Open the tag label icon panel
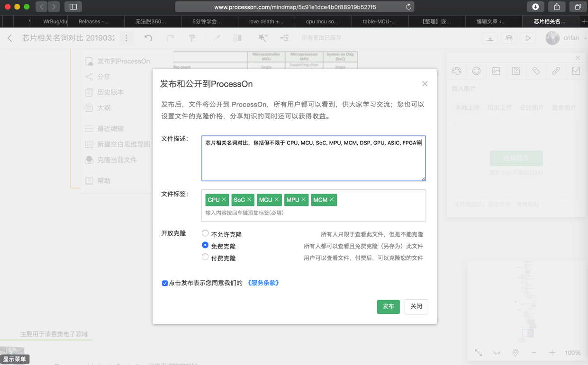588x365 pixels. tap(536, 71)
